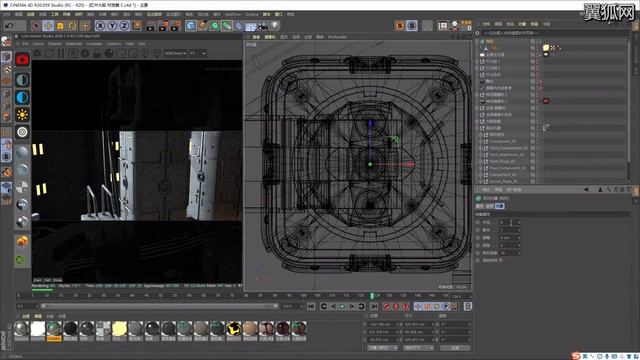Open Octane Live Viewer red icon
This screenshot has height=360, width=640.
[22, 60]
